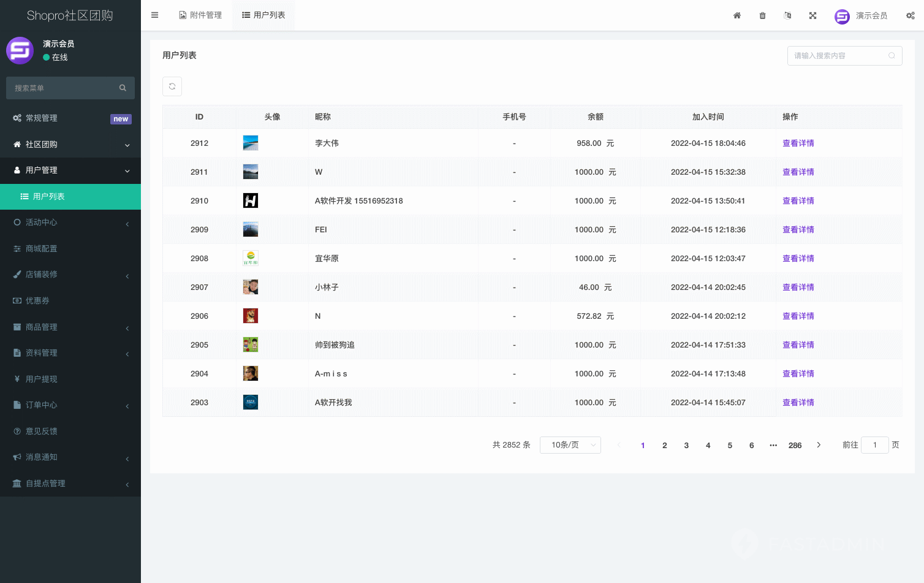
Task: View details for user 李大伟
Action: pos(798,143)
